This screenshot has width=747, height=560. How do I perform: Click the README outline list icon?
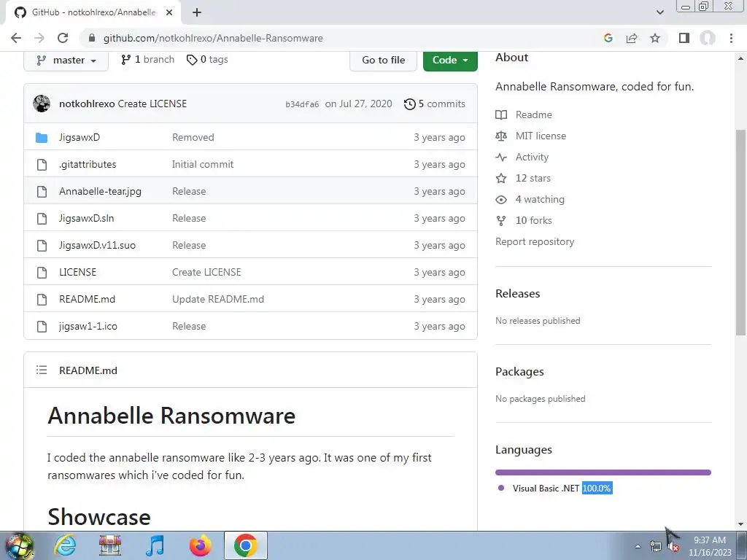[42, 370]
